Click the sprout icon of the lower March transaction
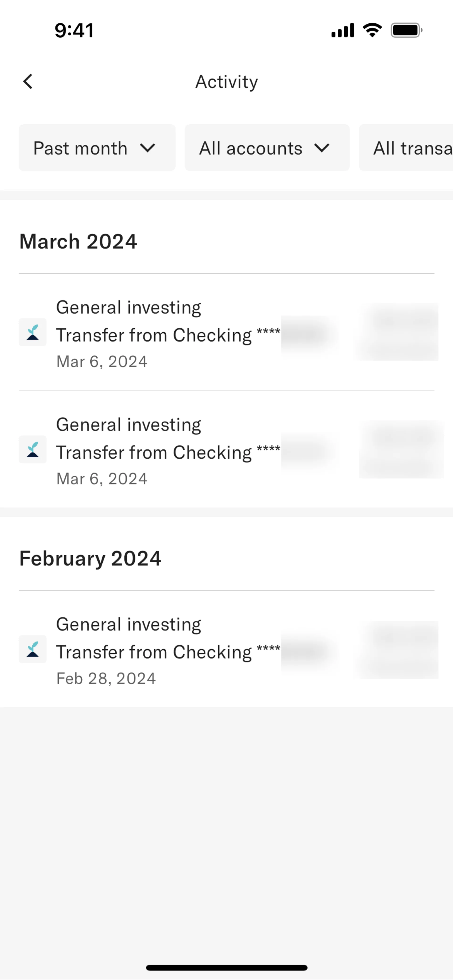 33,449
